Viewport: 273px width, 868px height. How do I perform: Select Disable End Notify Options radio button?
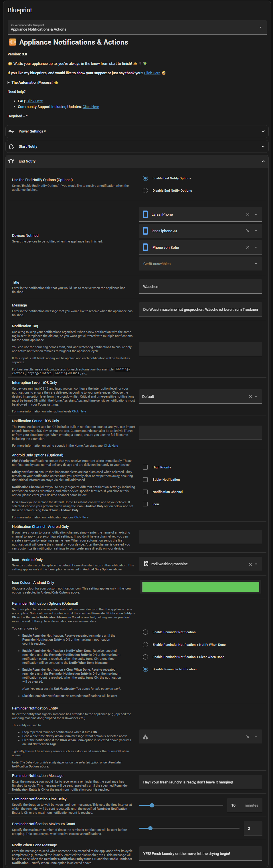pyautogui.click(x=145, y=191)
